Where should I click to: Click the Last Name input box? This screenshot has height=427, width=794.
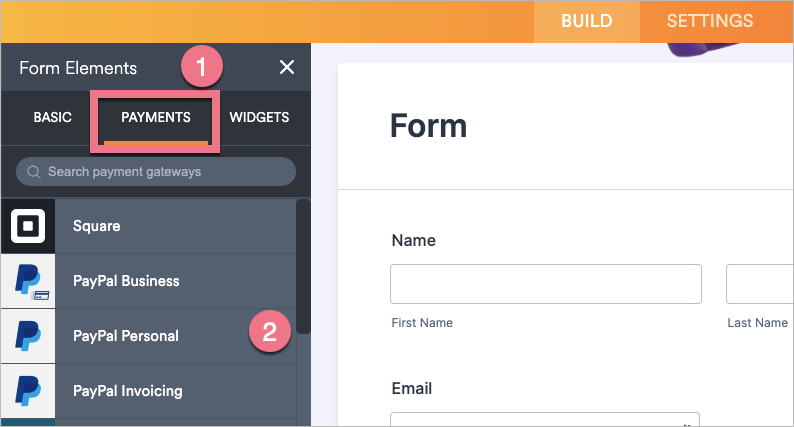pyautogui.click(x=759, y=284)
